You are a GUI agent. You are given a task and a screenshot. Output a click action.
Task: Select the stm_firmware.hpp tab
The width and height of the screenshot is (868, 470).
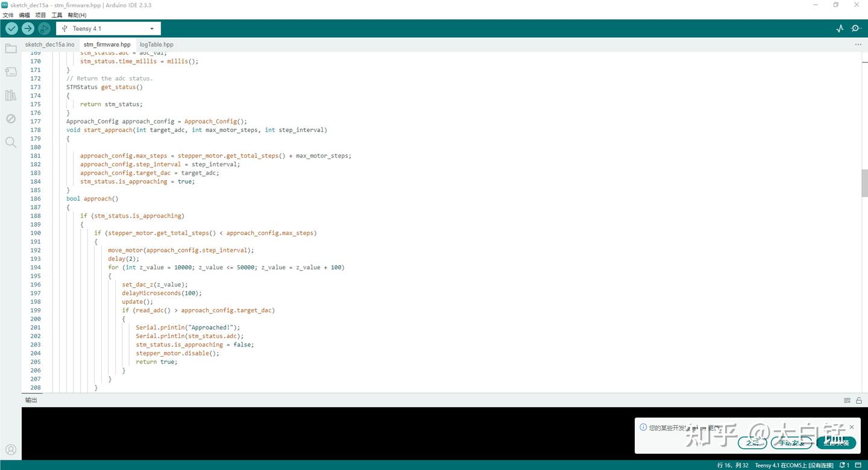(107, 45)
